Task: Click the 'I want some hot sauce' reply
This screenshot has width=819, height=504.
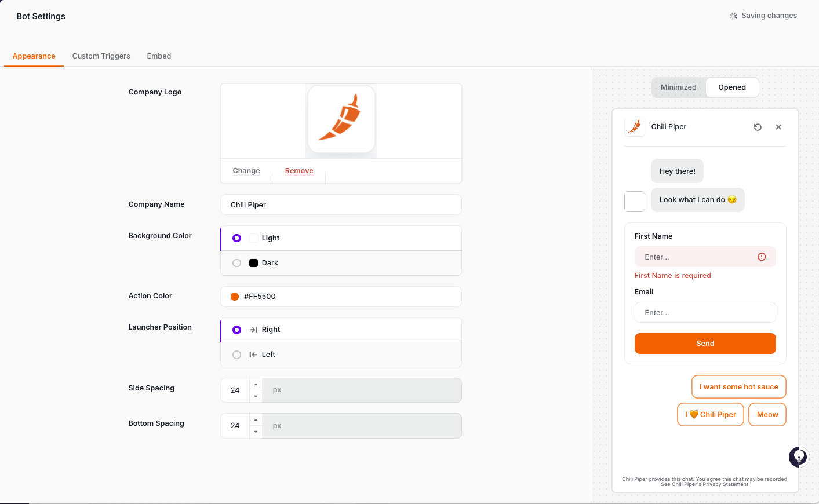Action: click(738, 387)
